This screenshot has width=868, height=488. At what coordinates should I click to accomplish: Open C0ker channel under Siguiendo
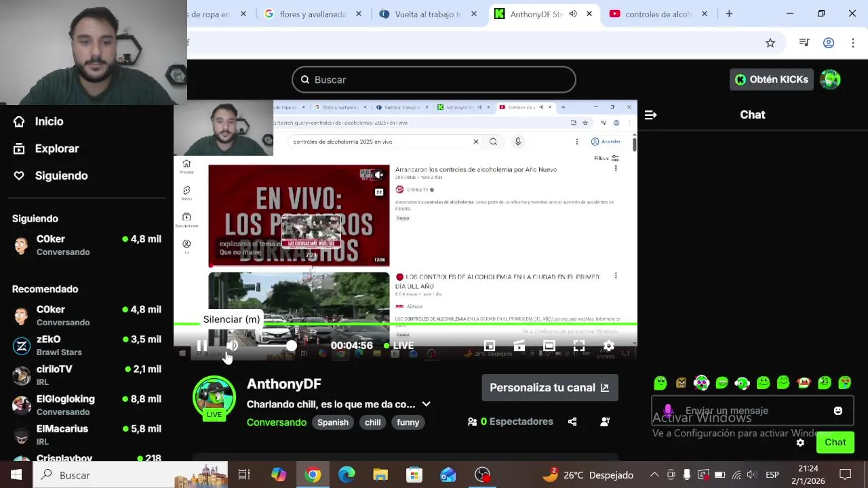click(87, 245)
